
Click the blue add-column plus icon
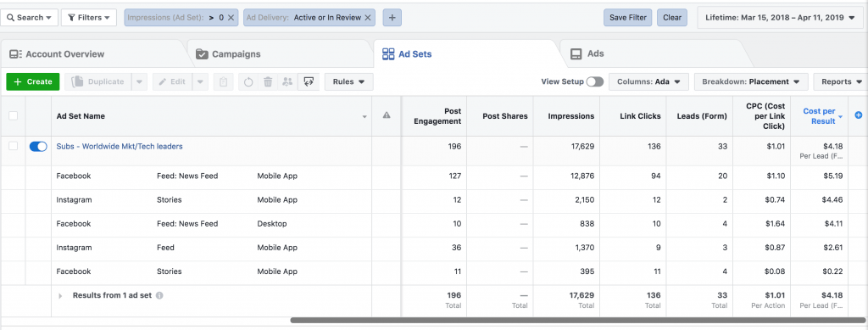(x=859, y=115)
